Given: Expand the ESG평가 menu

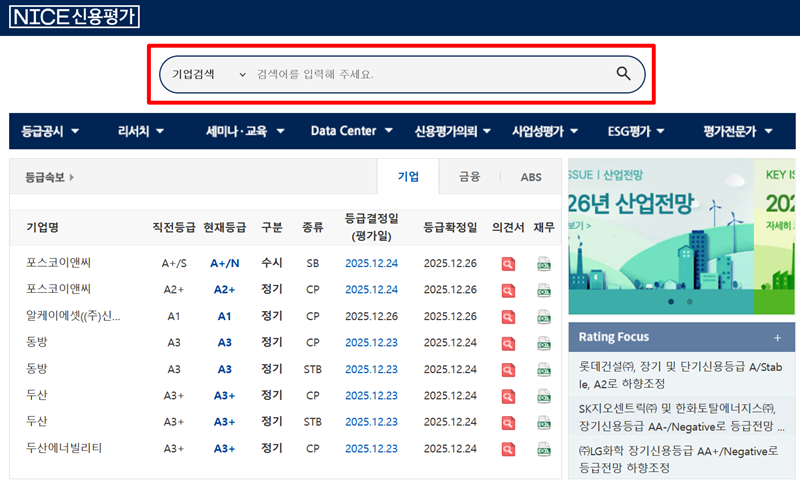Looking at the screenshot, I should [636, 131].
